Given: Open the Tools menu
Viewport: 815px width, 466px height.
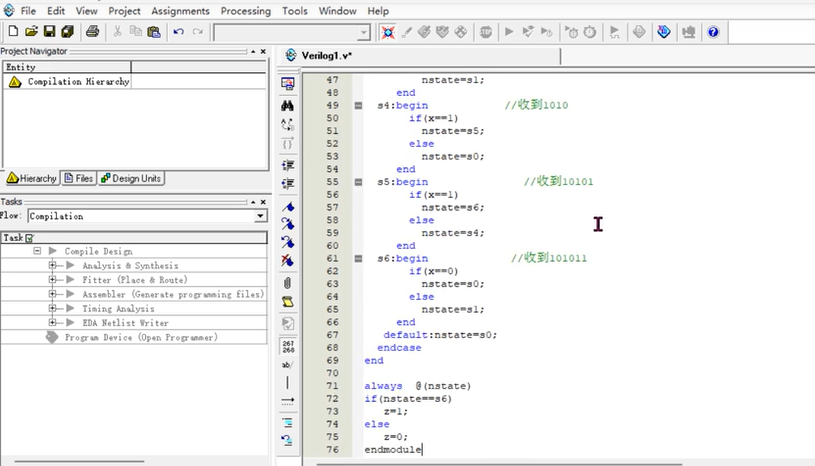Looking at the screenshot, I should point(295,11).
